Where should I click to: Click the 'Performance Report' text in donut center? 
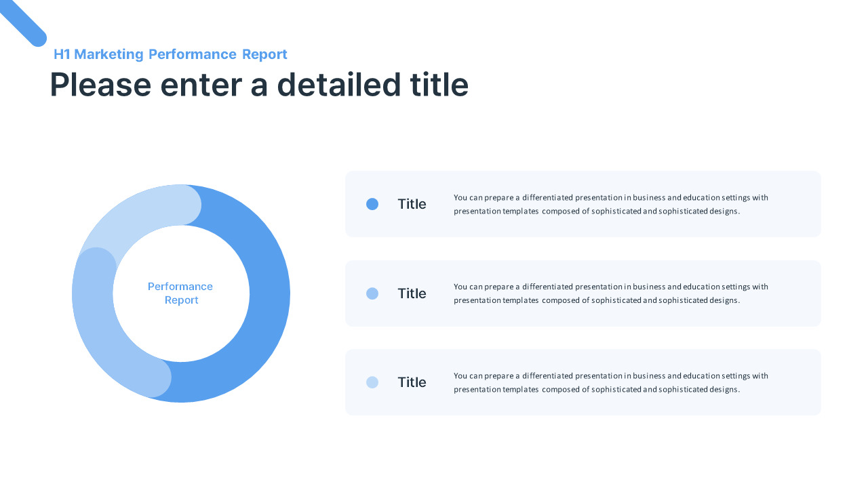180,293
